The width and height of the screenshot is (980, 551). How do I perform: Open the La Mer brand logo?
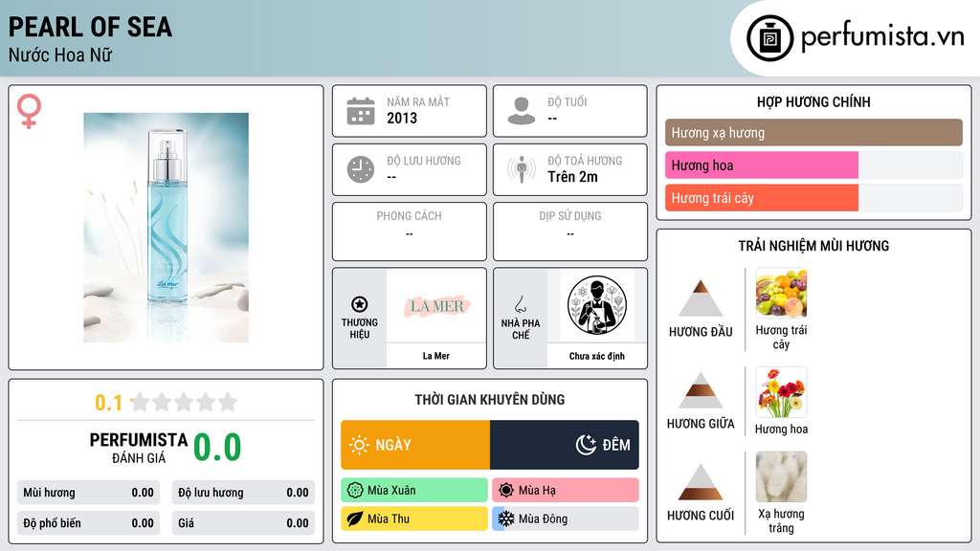pos(436,306)
